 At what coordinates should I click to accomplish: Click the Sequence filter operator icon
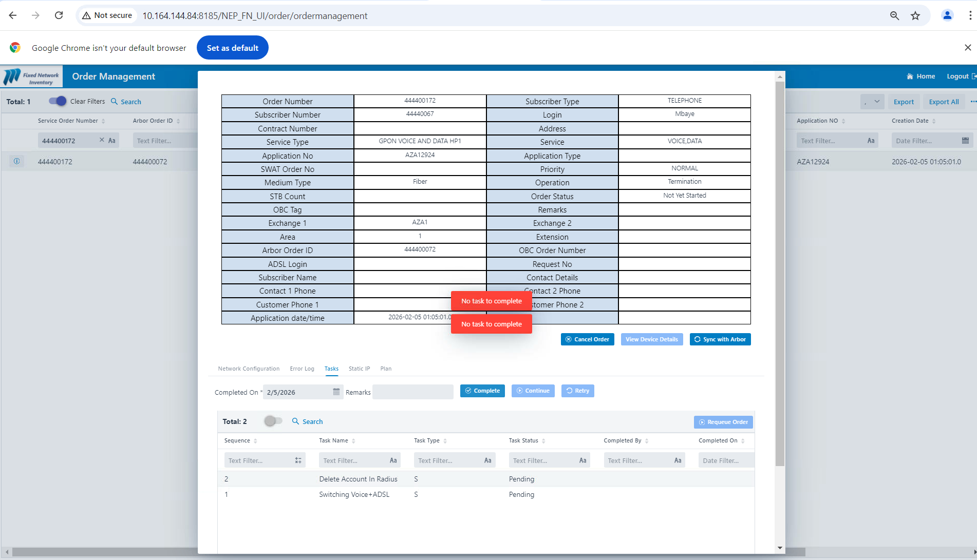[298, 460]
